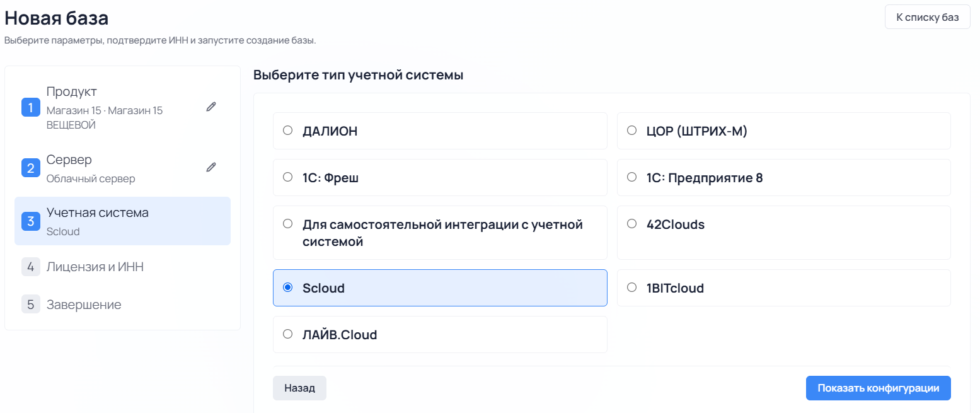The width and height of the screenshot is (980, 413).
Task: Click the step number 3 badge
Action: point(31,221)
